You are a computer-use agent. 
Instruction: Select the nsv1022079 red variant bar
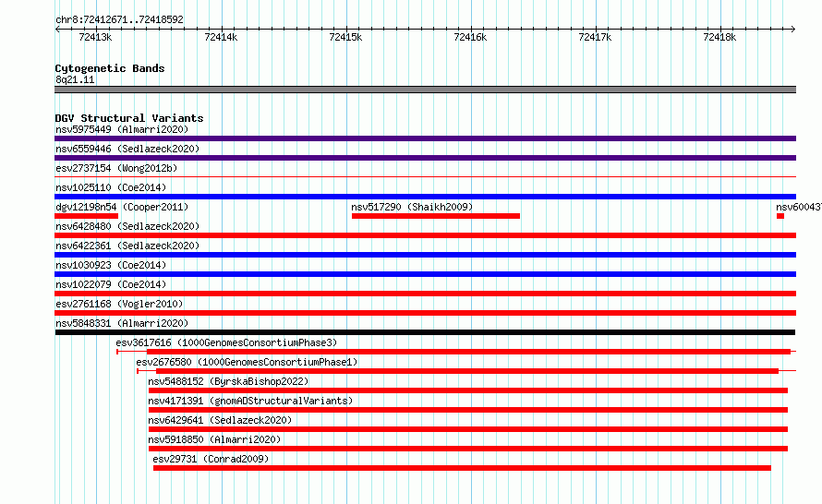coord(425,294)
